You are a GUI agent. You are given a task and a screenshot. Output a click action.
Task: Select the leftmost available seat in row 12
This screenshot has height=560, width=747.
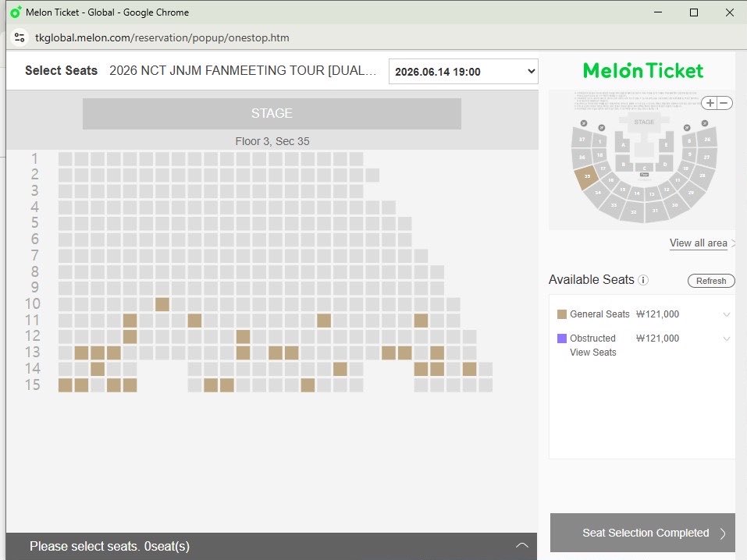tap(130, 337)
